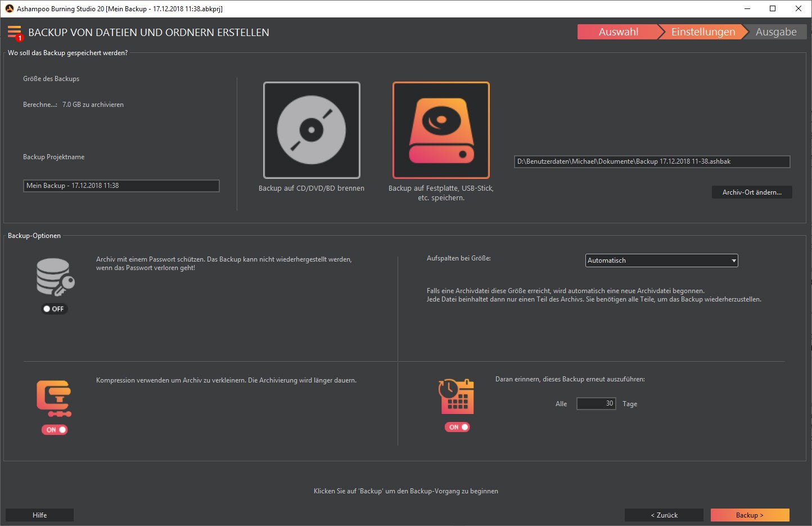Click the Ashampoo app logo in title bar
The width and height of the screenshot is (812, 526).
[9, 8]
